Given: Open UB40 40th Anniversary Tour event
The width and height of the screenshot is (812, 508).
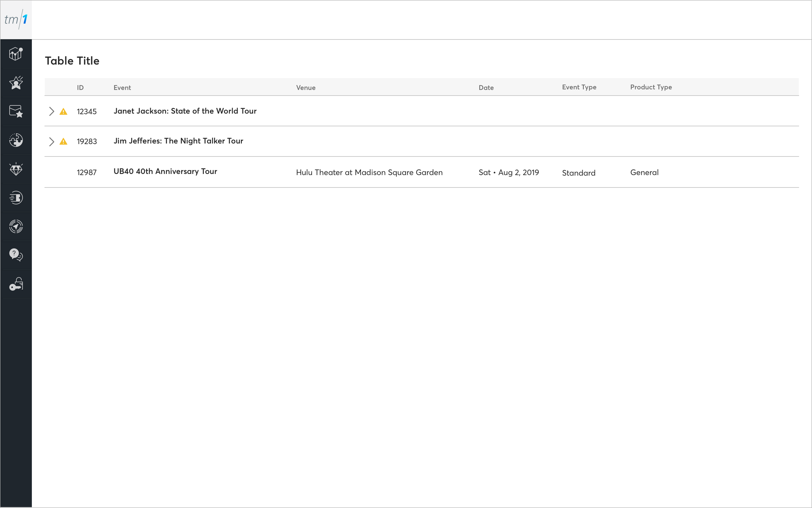Looking at the screenshot, I should pos(165,171).
